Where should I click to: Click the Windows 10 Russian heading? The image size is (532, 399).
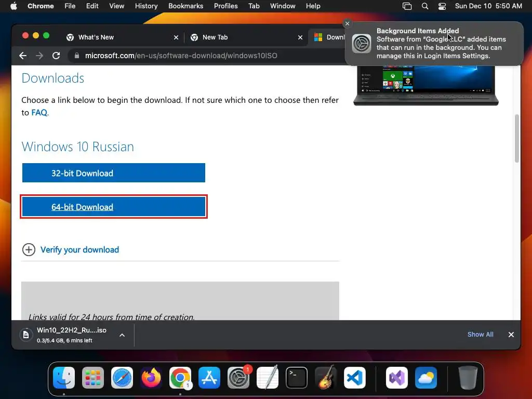click(x=78, y=147)
